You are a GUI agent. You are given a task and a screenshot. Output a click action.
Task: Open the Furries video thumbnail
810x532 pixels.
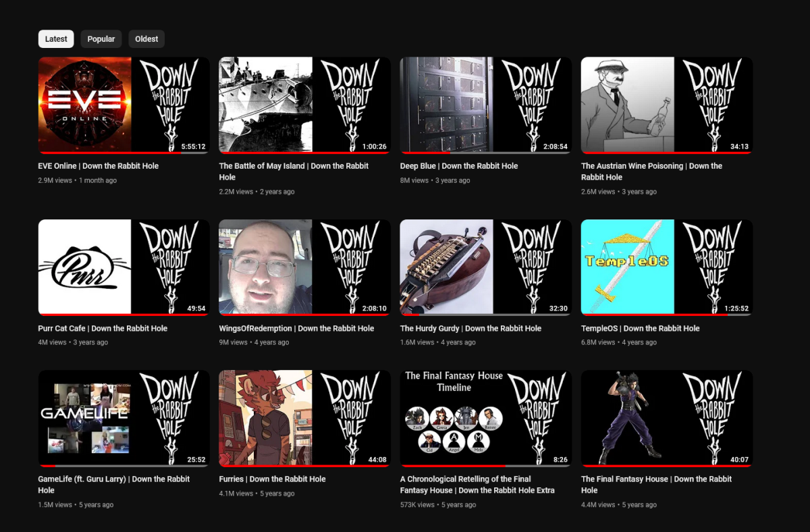pos(304,417)
